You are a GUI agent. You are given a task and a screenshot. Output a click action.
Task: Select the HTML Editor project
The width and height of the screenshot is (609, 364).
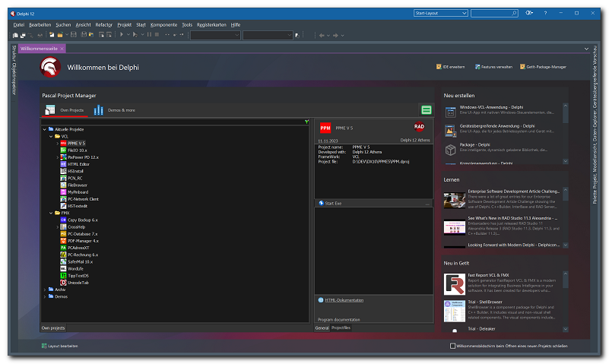click(x=78, y=164)
